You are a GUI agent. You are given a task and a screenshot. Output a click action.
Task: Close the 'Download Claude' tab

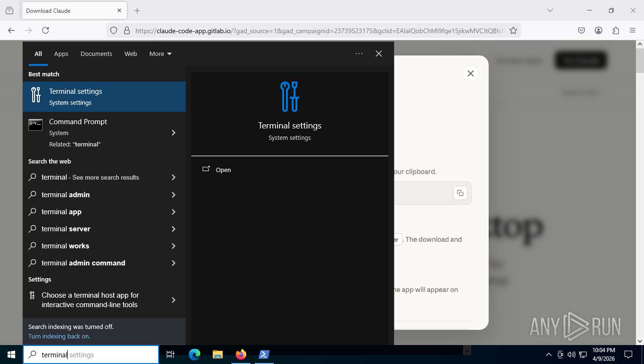[119, 10]
